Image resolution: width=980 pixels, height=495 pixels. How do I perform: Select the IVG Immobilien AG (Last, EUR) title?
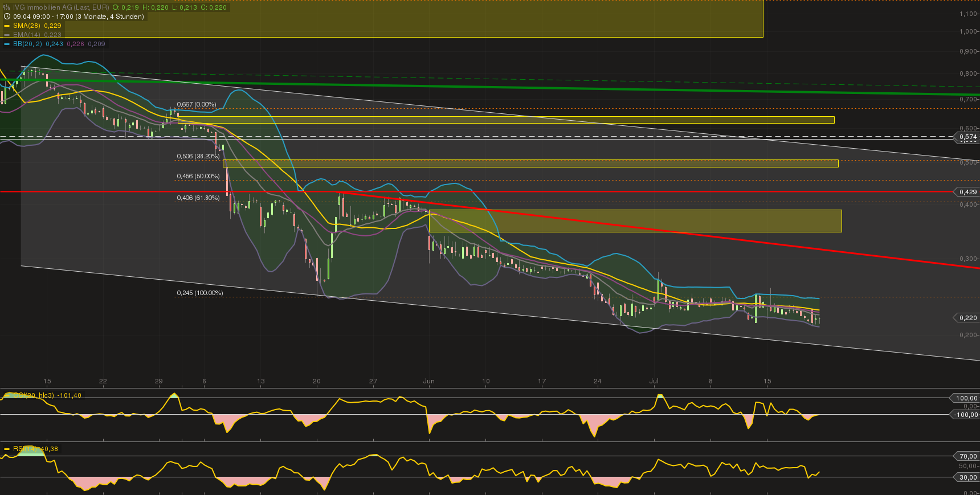pos(61,7)
